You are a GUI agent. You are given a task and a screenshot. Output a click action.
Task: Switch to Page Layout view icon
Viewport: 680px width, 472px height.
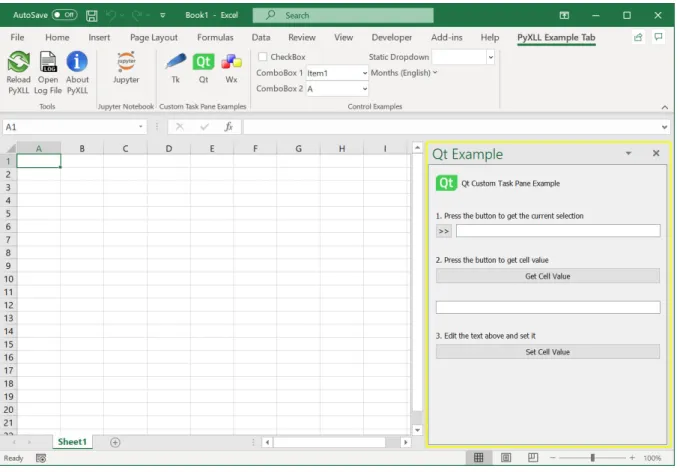(x=506, y=458)
